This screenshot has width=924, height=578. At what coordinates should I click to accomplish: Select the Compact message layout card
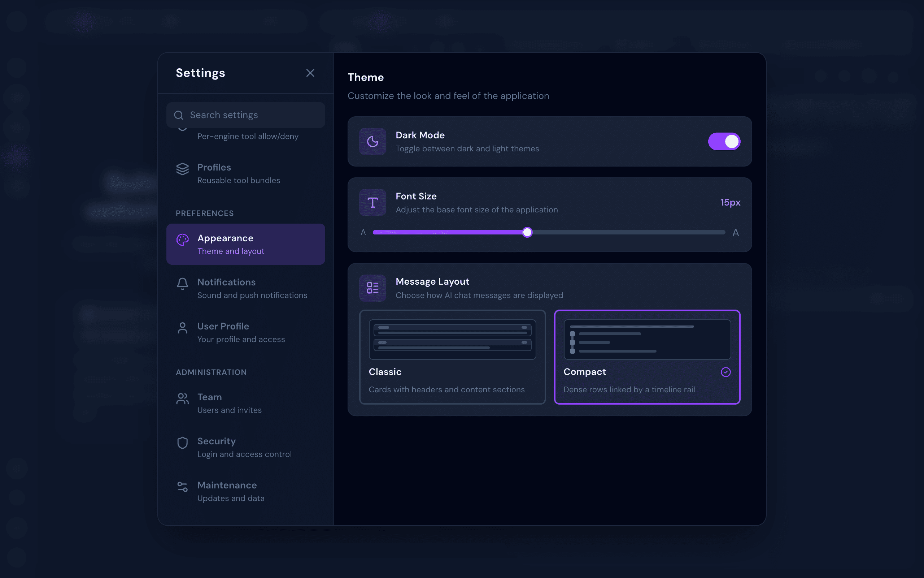(647, 357)
